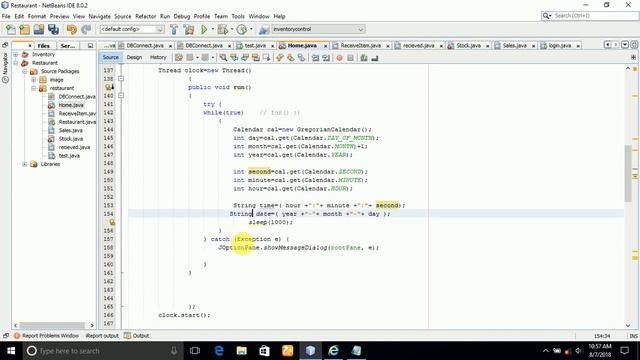Shift line left in editor toolbar

click(x=315, y=58)
